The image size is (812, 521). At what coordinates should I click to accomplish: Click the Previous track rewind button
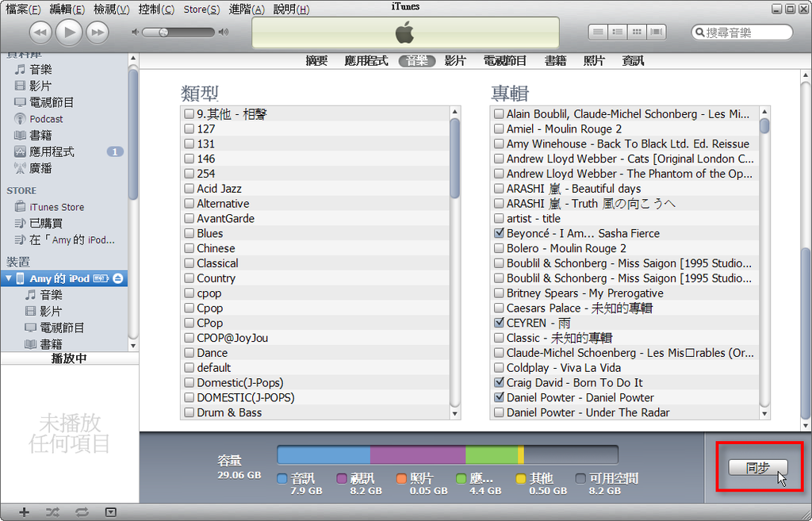[x=40, y=33]
